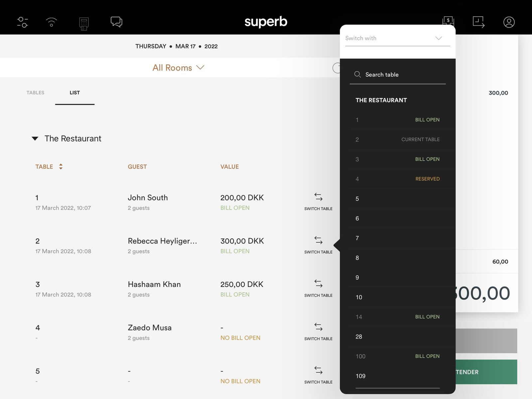Click the VALUE column header

point(229,167)
